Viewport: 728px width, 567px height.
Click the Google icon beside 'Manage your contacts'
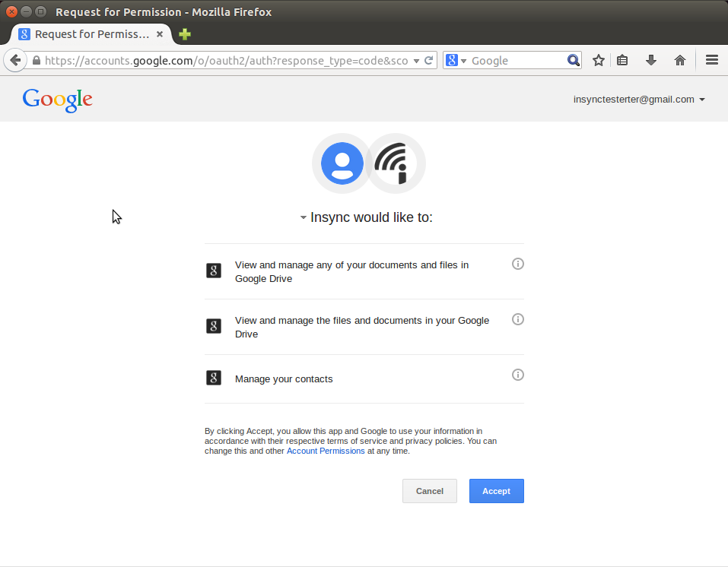pos(214,378)
